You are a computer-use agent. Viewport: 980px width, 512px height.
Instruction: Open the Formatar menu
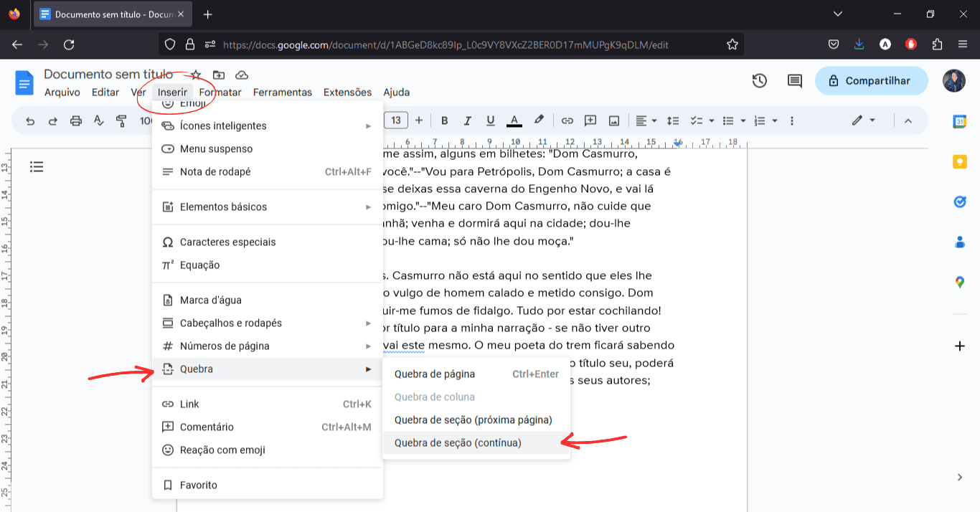coord(220,92)
